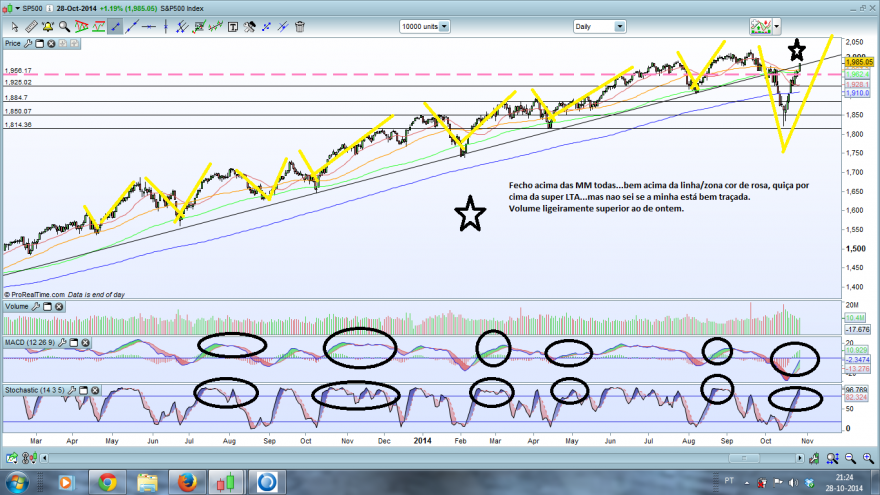This screenshot has width=880, height=495.
Task: Open the SP500 chart type dropdown arrow
Action: point(17,8)
